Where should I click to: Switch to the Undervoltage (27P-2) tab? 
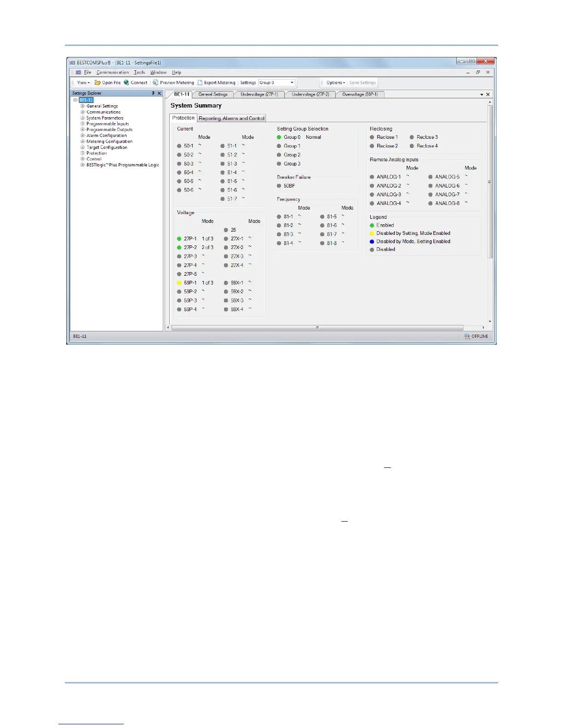coord(310,95)
